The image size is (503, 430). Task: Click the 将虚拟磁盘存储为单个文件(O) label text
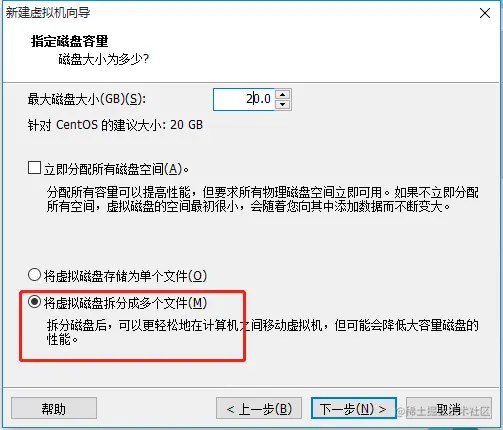tap(125, 276)
